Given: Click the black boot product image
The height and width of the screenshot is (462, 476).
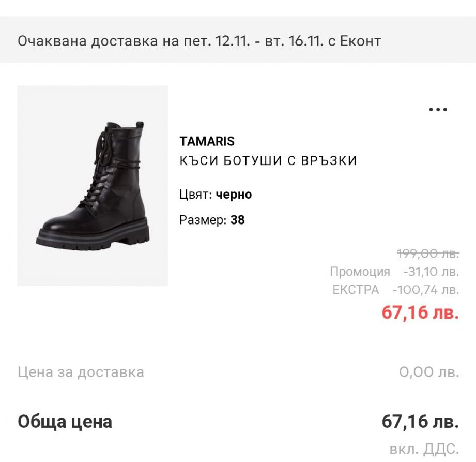Looking at the screenshot, I should [93, 185].
